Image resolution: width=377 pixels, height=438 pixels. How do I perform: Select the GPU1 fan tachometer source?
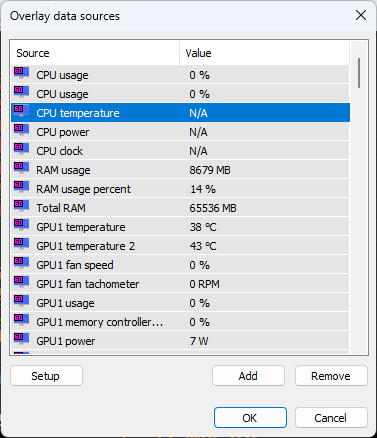[x=180, y=284]
